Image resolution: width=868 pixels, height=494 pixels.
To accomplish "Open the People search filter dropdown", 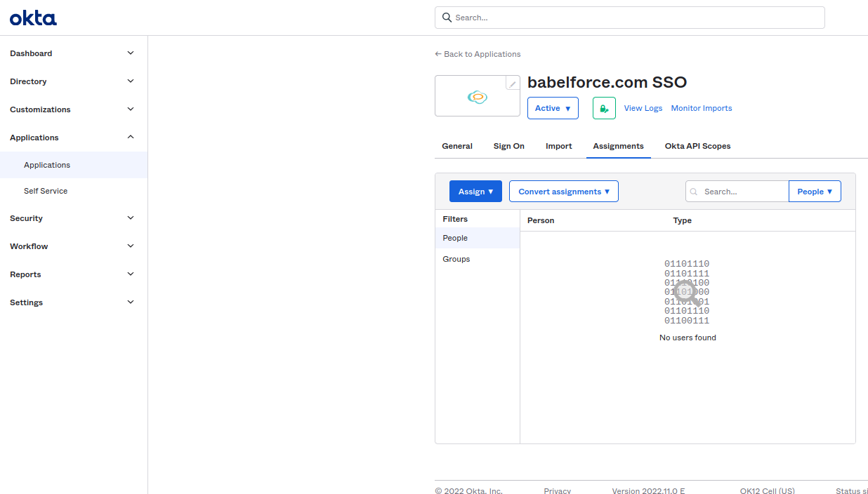I will (815, 192).
